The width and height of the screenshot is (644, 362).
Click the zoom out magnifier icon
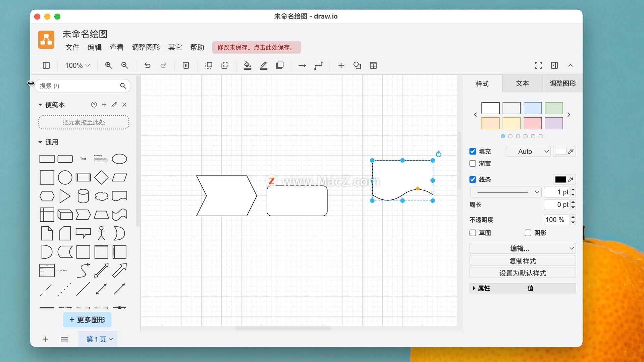tap(124, 65)
